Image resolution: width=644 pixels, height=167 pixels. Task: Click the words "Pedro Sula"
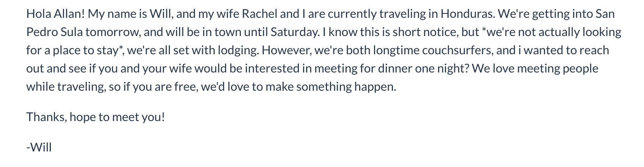[55, 32]
